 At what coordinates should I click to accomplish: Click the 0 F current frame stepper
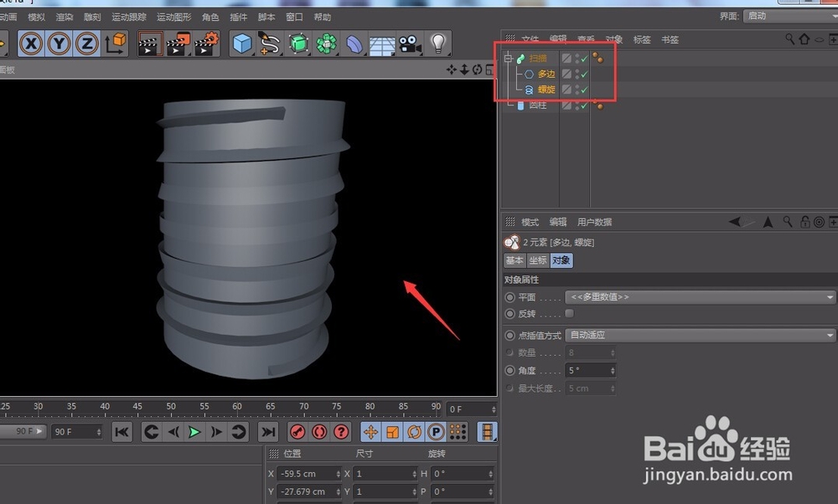coord(494,409)
